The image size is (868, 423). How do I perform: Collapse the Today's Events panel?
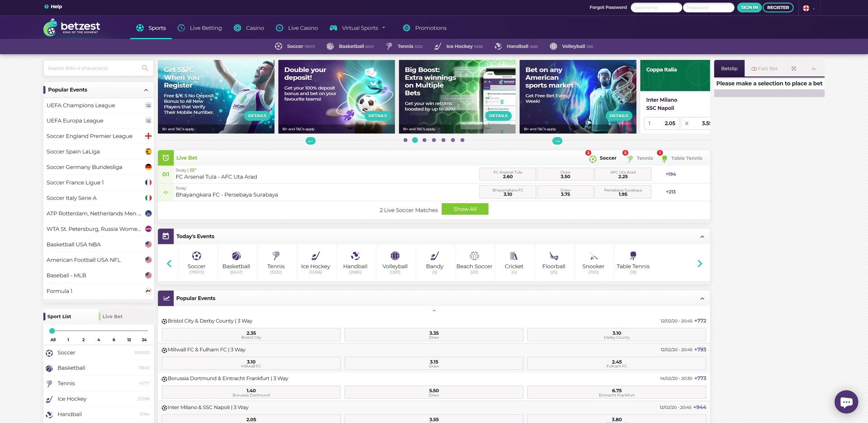[702, 237]
